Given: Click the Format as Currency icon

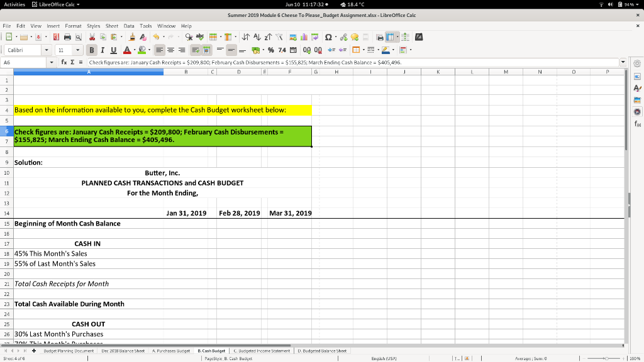Looking at the screenshot, I should 257,50.
